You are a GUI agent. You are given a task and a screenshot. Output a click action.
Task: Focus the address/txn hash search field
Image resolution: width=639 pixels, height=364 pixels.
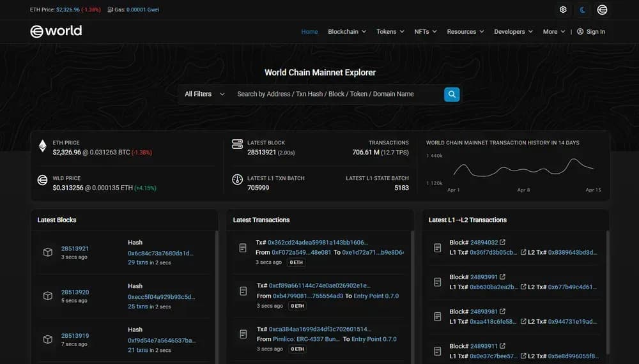(x=336, y=94)
